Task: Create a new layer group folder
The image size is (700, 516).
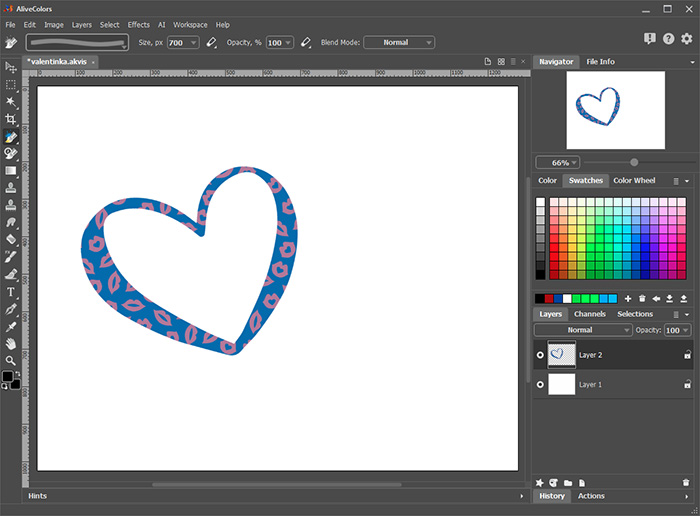Action: (x=568, y=483)
